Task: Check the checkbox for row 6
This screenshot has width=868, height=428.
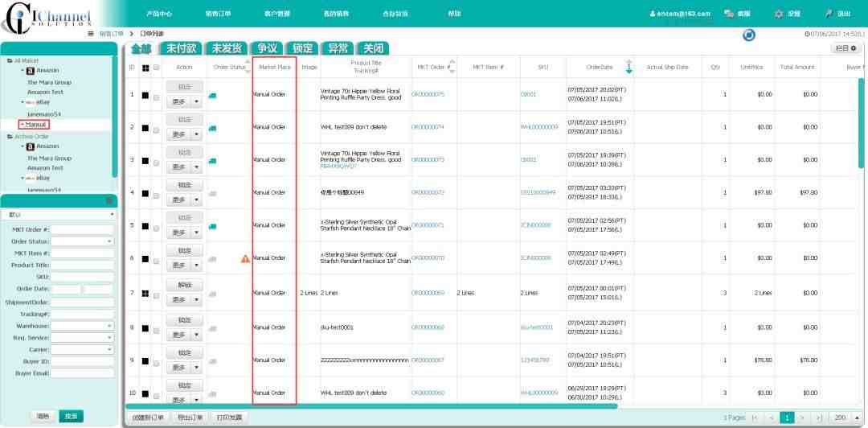Action: pos(157,261)
